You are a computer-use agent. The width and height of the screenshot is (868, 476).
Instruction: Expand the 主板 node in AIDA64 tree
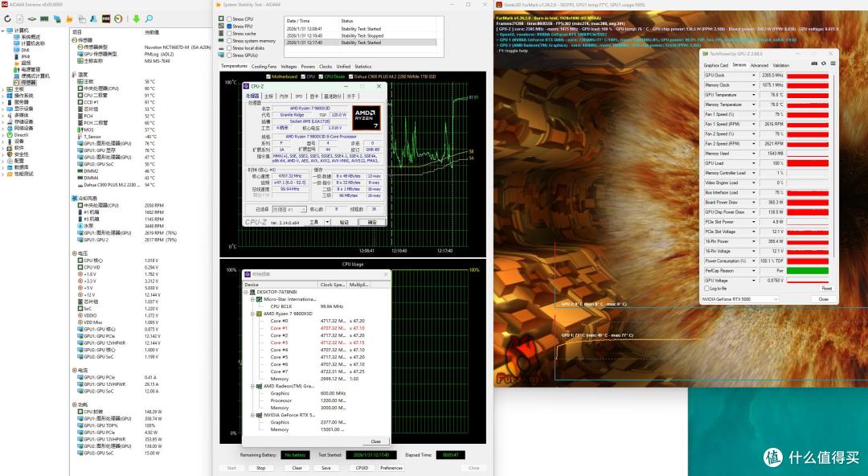(3, 89)
